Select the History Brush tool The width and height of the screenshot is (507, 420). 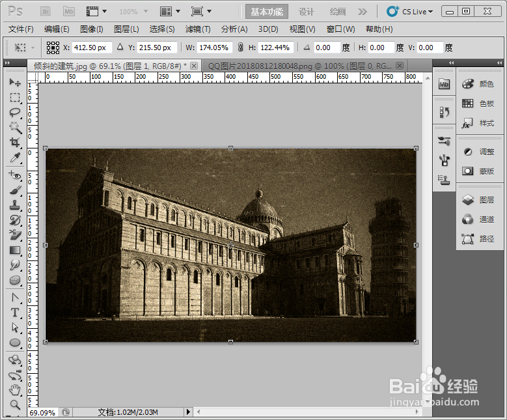15,220
